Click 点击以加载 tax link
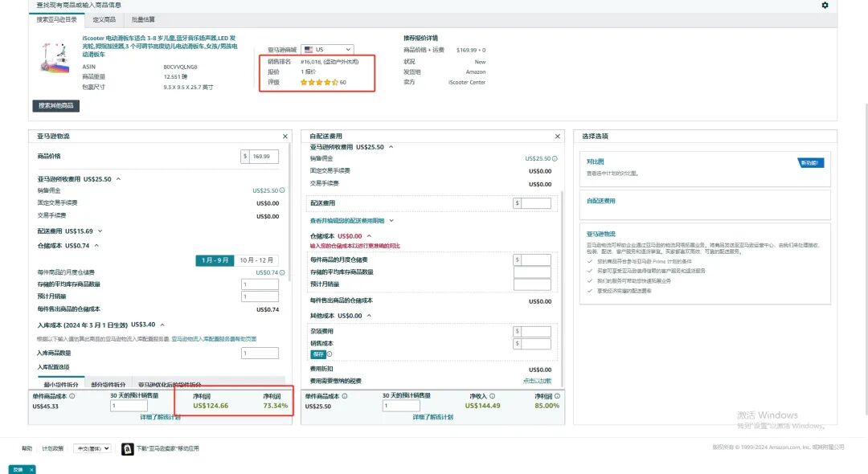 coord(537,381)
